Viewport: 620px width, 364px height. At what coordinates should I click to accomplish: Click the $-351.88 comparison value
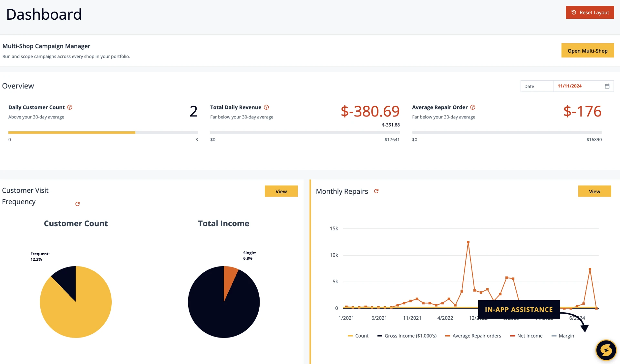click(x=391, y=125)
